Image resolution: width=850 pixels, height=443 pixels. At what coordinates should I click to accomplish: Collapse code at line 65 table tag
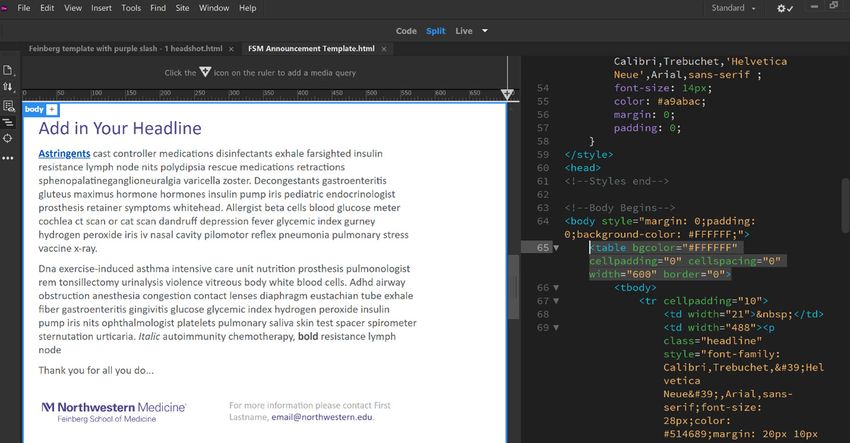[556, 248]
